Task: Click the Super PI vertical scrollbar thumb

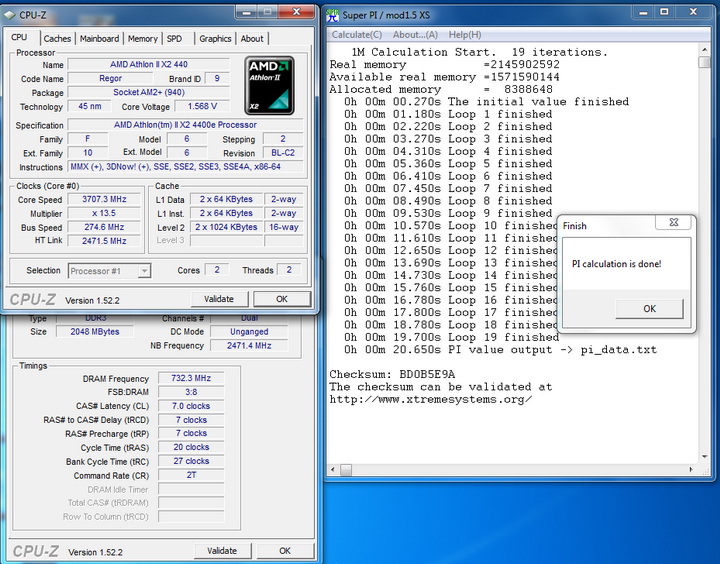Action: [704, 62]
